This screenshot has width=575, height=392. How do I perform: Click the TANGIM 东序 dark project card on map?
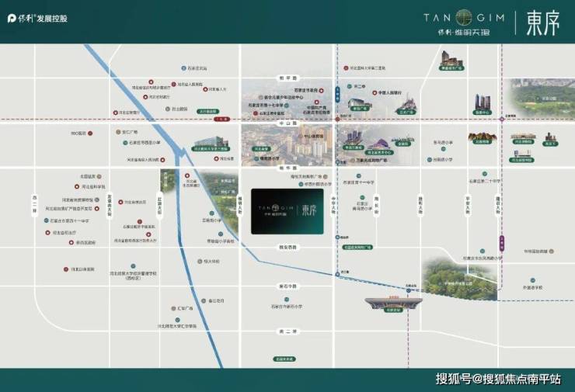coord(287,211)
